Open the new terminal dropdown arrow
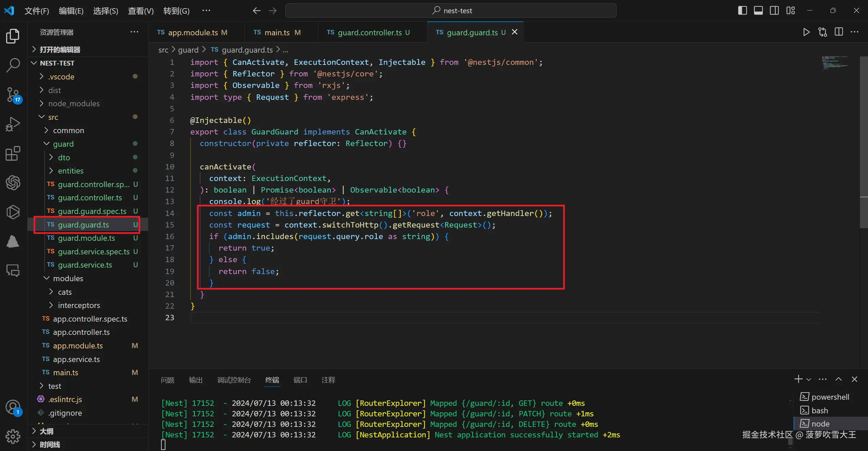The height and width of the screenshot is (451, 868). coord(809,380)
